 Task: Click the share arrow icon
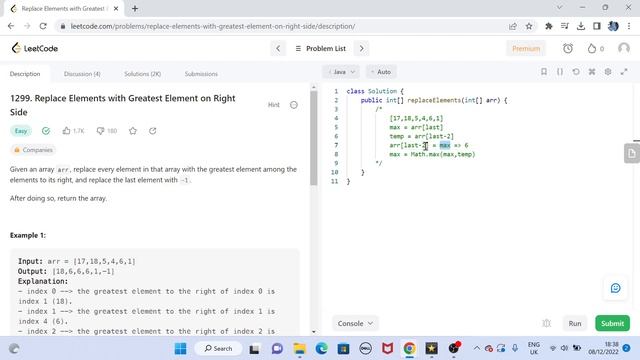pyautogui.click(x=152, y=131)
